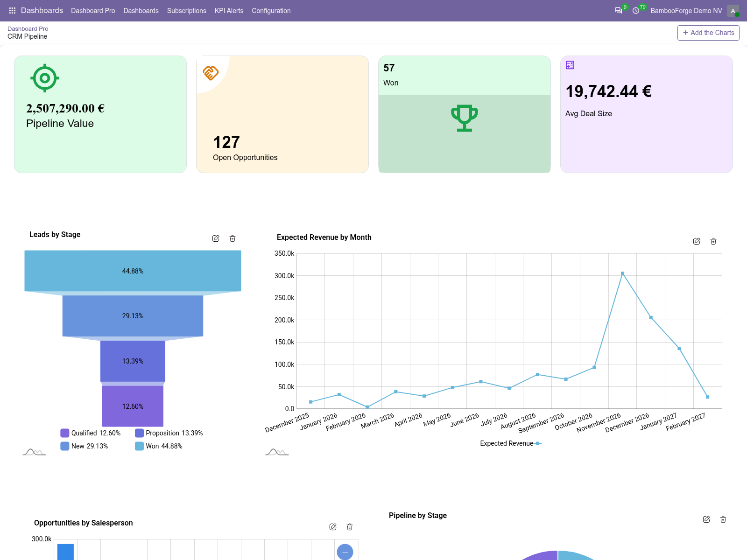Viewport: 747px width, 560px height.
Task: Switch company via BambooForge Demo NV
Action: (686, 11)
